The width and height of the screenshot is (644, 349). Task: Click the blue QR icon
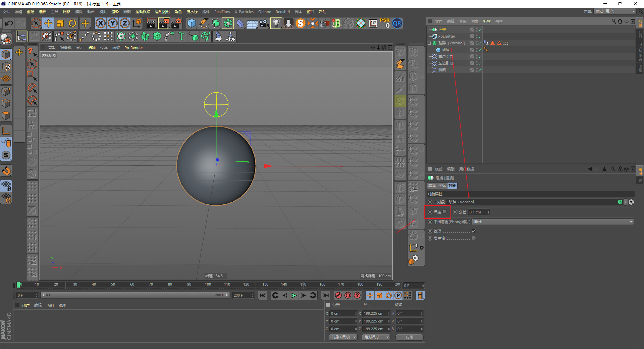397,23
